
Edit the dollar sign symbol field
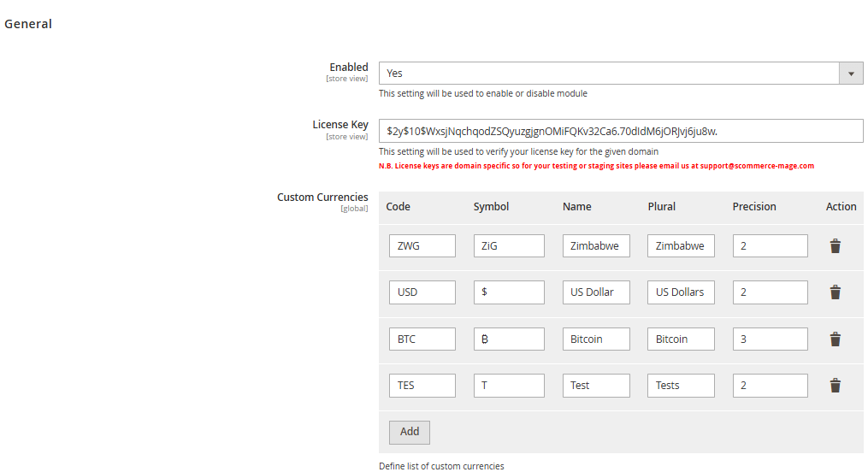pyautogui.click(x=509, y=292)
